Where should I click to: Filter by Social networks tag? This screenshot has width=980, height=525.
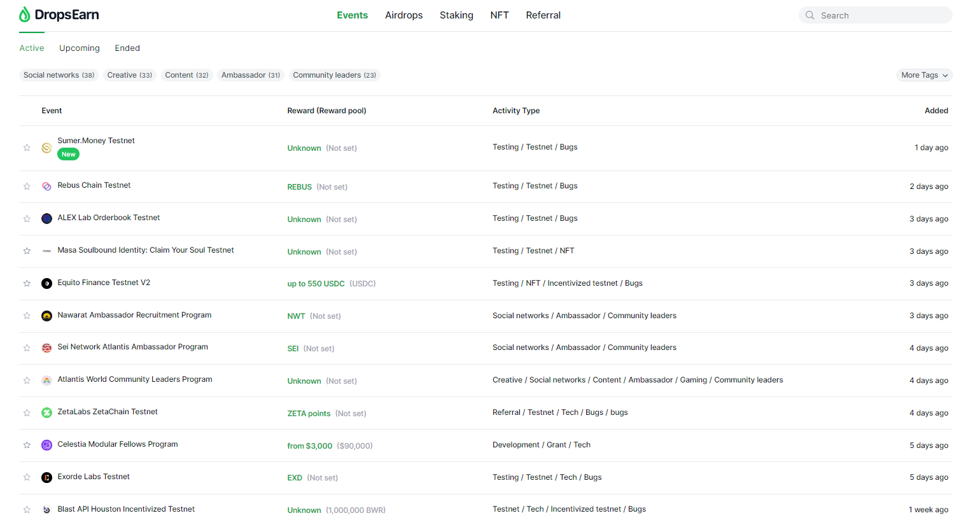(59, 75)
